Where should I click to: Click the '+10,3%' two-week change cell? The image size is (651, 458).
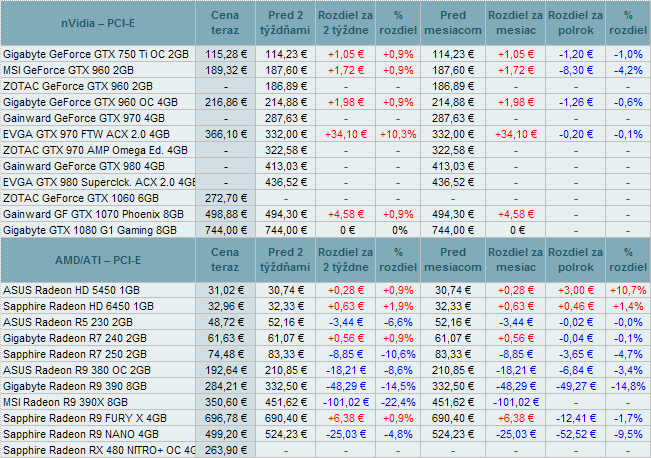[398, 135]
